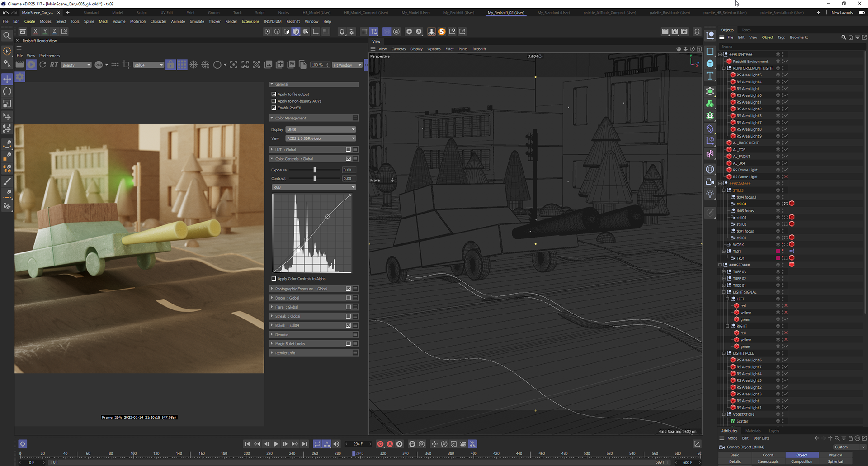
Task: Toggle the Z axis lock
Action: tap(54, 31)
